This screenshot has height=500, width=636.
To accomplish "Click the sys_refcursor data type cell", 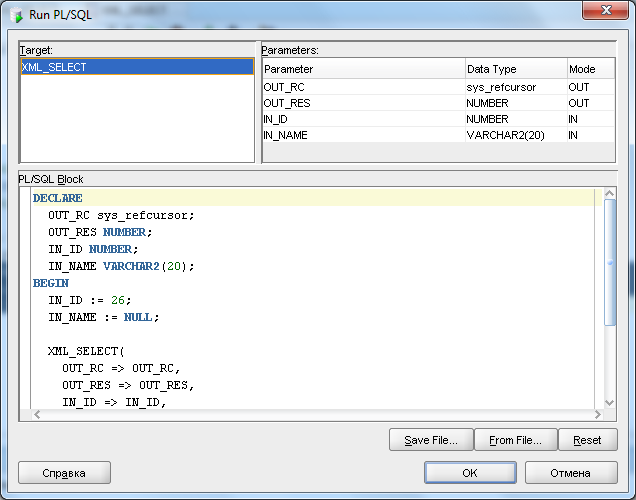I will tap(516, 87).
